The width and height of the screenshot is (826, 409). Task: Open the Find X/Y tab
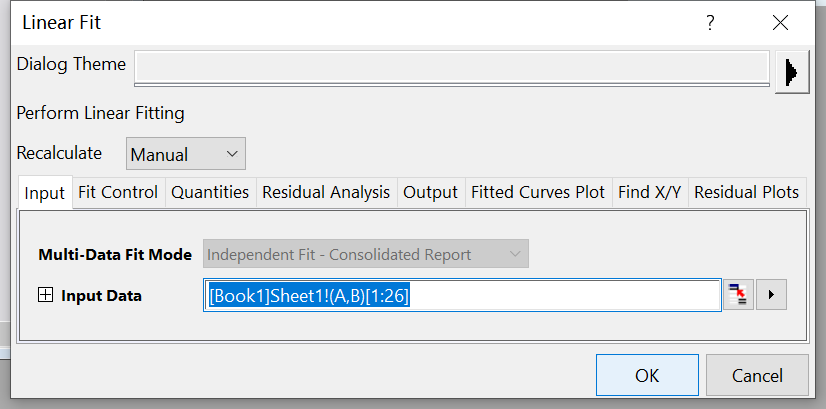pyautogui.click(x=650, y=192)
